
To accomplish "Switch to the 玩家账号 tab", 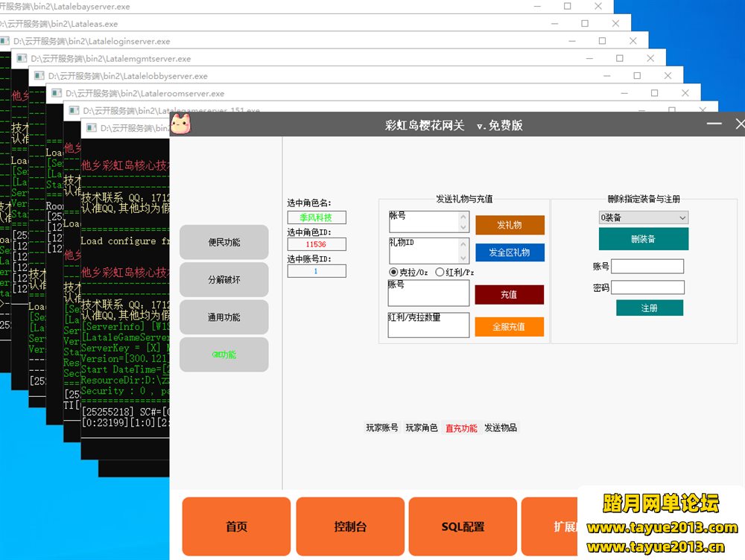I will pyautogui.click(x=382, y=428).
